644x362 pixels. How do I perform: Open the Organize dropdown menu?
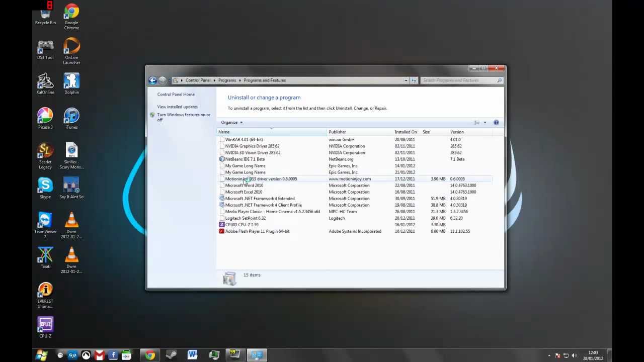[x=231, y=122]
